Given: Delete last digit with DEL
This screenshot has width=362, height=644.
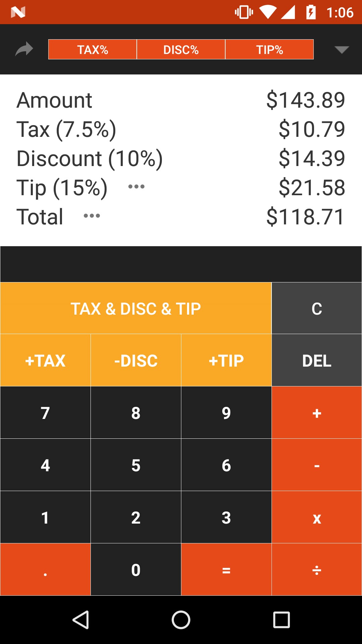Looking at the screenshot, I should (x=317, y=361).
